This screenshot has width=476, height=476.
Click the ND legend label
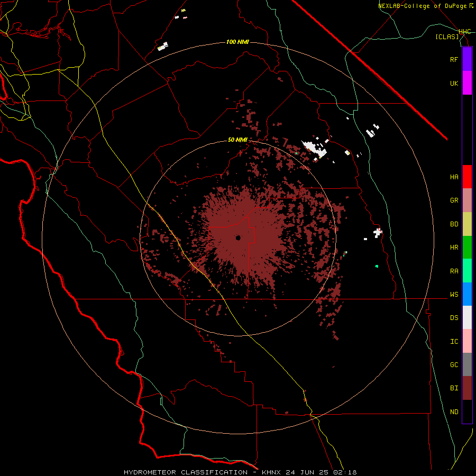(454, 412)
